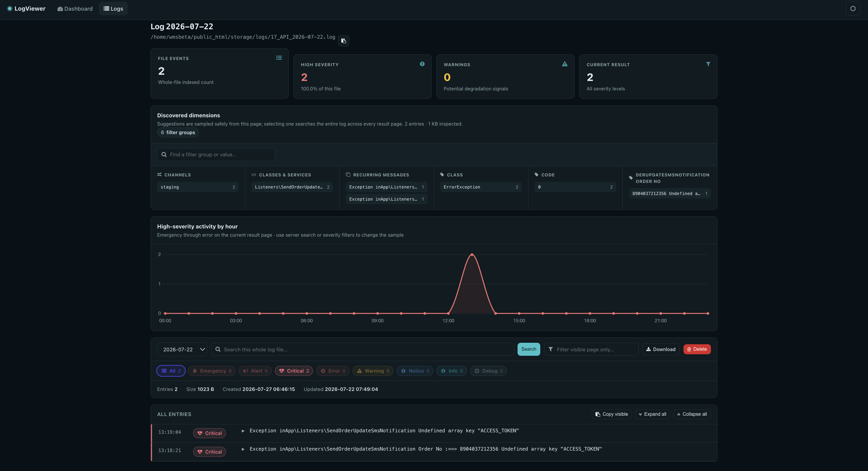Select the staging channel filter

coord(198,187)
